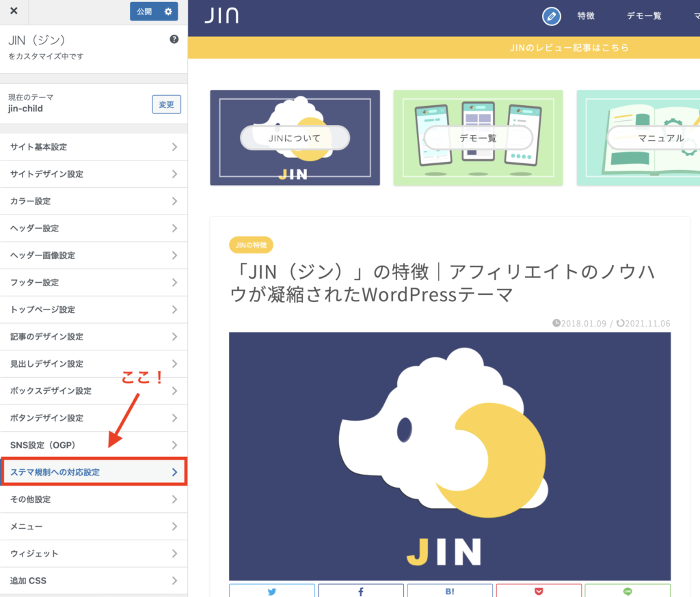Select the LINE share icon
Viewport: 700px width, 597px height.
[x=628, y=590]
